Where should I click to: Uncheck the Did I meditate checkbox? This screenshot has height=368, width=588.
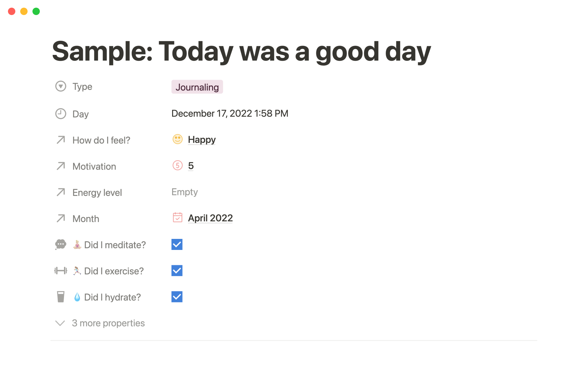177,244
